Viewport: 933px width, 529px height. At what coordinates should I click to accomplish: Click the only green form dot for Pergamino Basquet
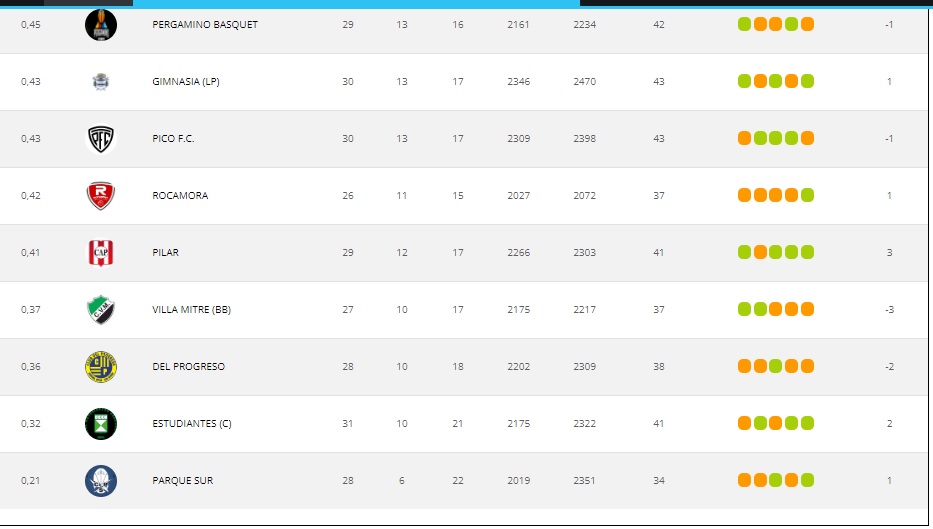tap(744, 24)
